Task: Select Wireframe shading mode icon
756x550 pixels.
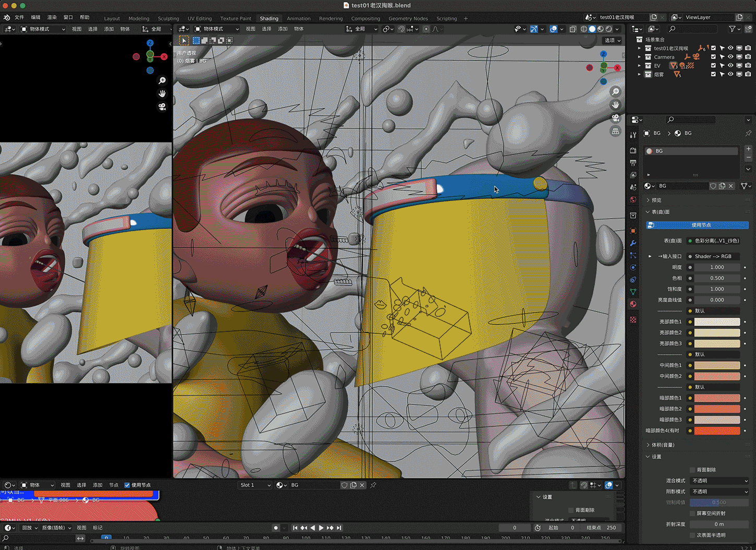Action: tap(584, 29)
